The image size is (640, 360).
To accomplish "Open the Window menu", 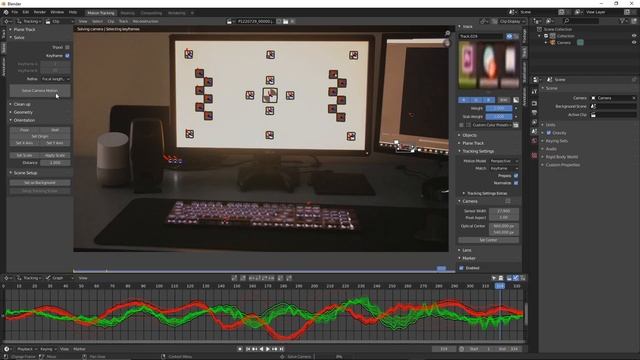I will 57,13.
